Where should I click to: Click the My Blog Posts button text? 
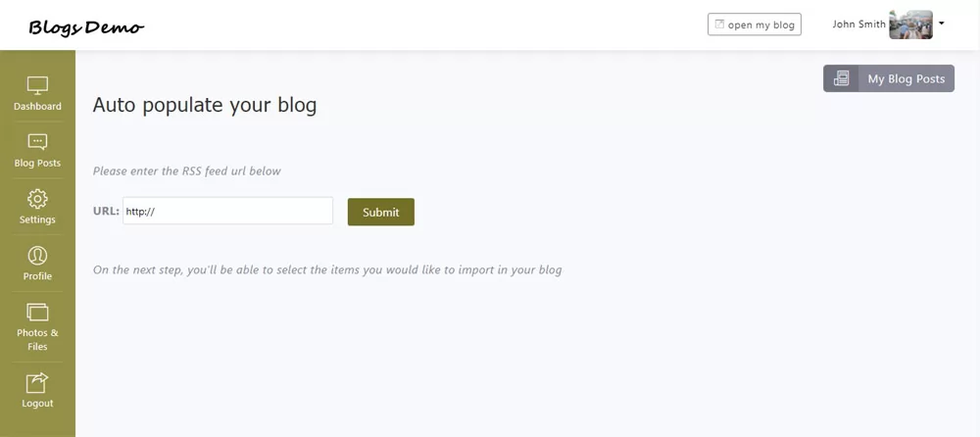click(x=906, y=79)
